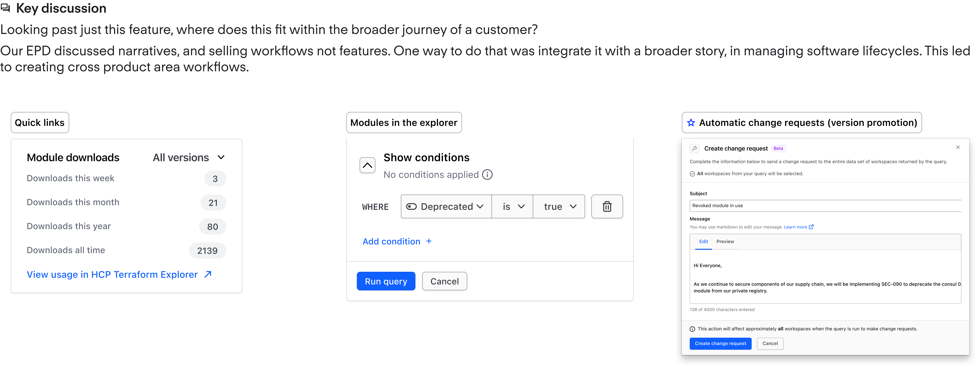
Task: Select the Edit tab in message editor
Action: click(x=703, y=241)
